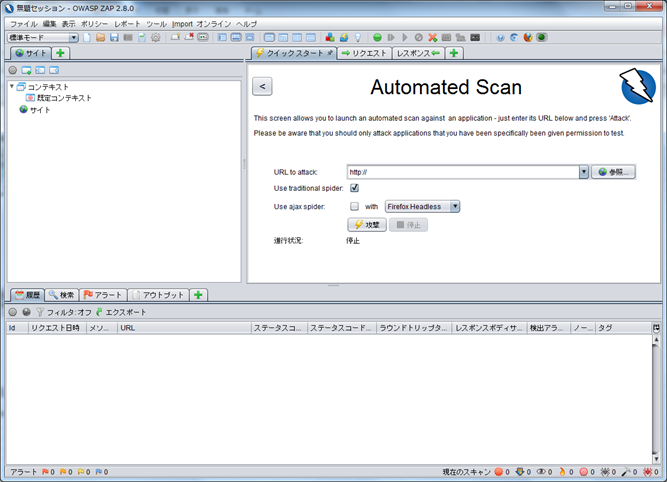Click the フィルタ:オフ filter label
Screen dimensions: 667x482
click(x=69, y=312)
